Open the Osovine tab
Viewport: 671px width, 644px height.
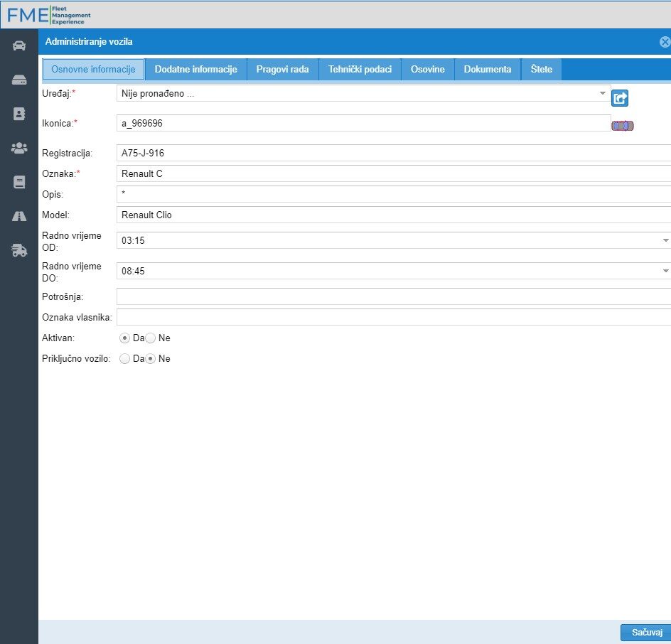427,70
